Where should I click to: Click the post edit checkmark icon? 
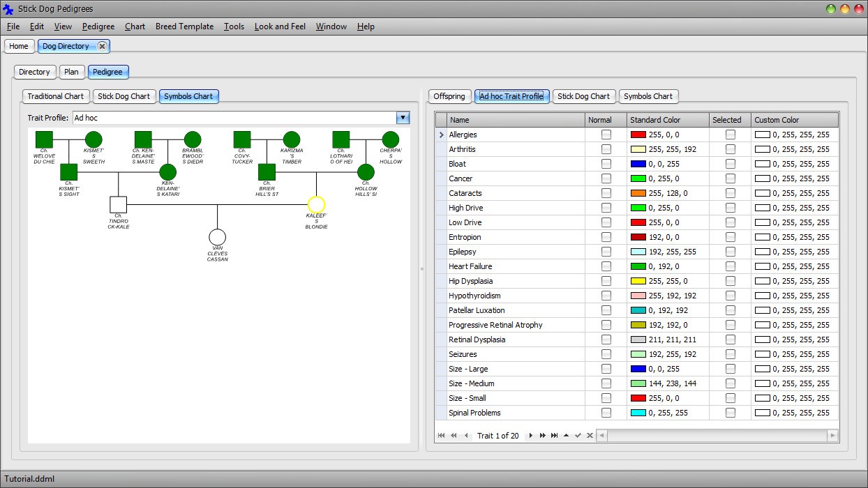pos(578,436)
